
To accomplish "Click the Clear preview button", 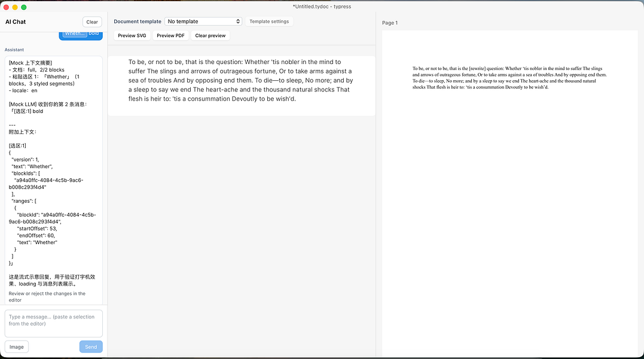I will [x=210, y=36].
